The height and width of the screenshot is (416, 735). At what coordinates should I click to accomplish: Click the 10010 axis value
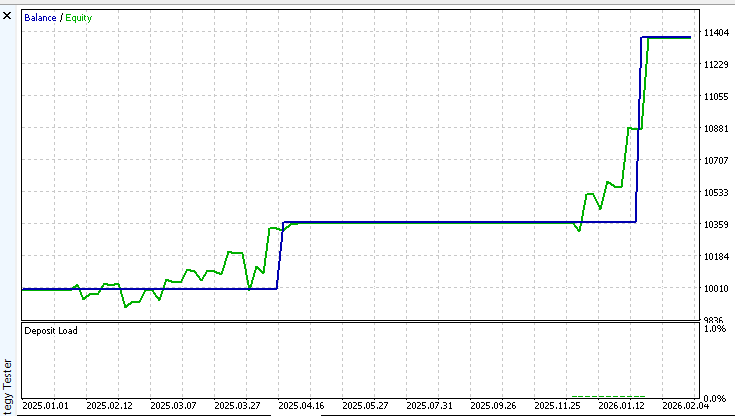pyautogui.click(x=716, y=288)
